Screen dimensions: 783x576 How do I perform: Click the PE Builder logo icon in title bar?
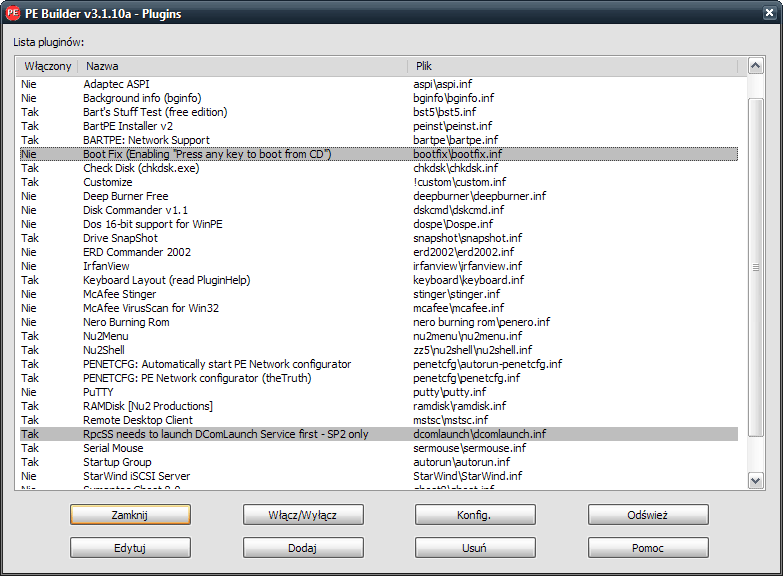coord(12,13)
